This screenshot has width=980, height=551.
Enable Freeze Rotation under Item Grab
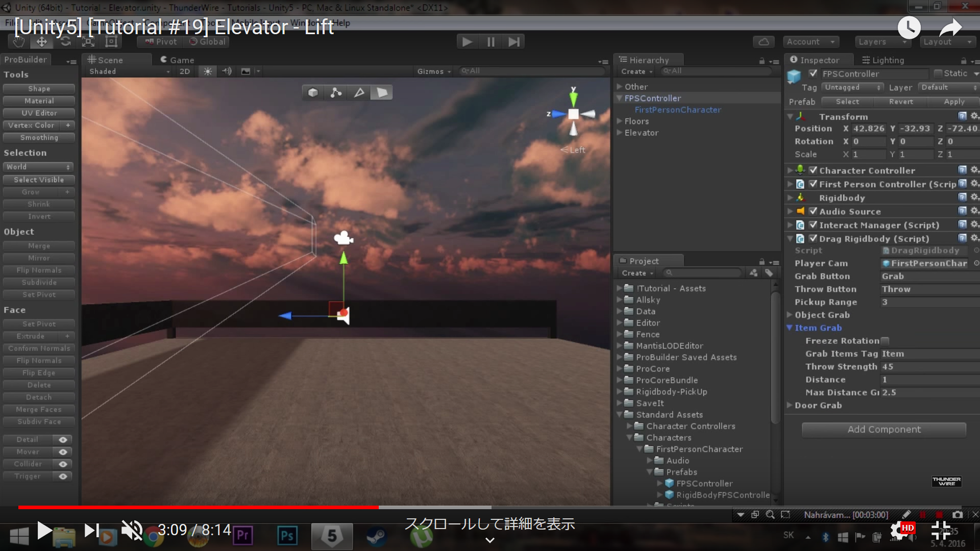click(885, 341)
